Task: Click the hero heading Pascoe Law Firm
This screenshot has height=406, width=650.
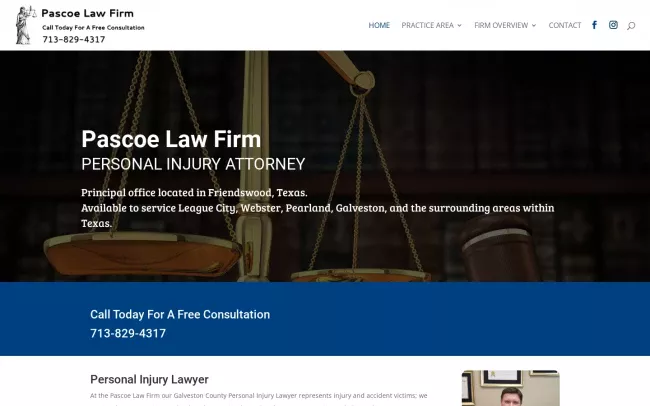Action: (x=170, y=139)
